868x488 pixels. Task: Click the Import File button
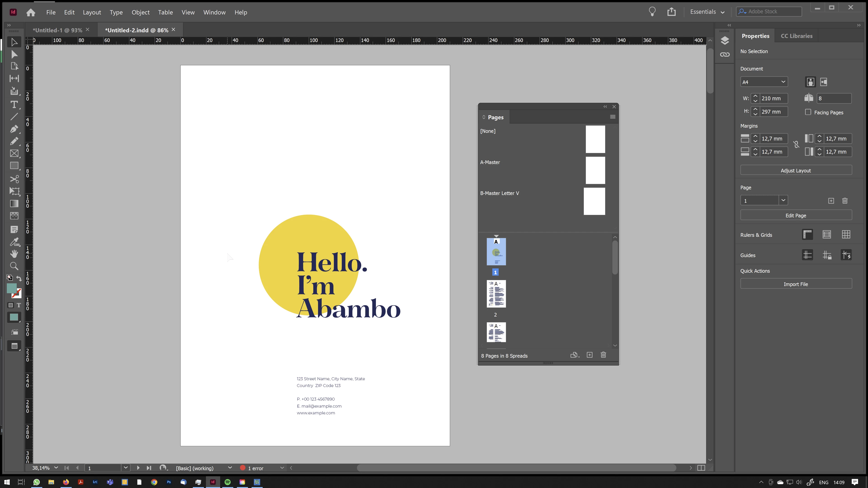click(796, 284)
